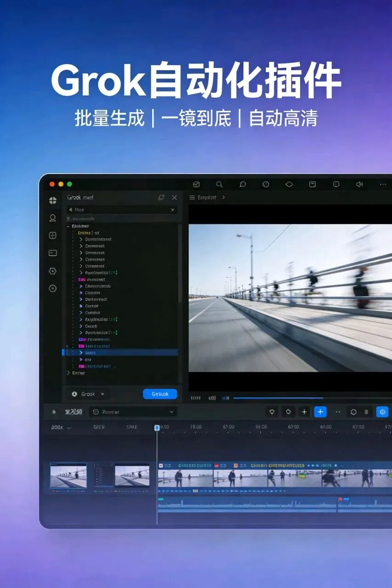
Task: Click the 19:00 mark on the ruler
Action: click(195, 427)
